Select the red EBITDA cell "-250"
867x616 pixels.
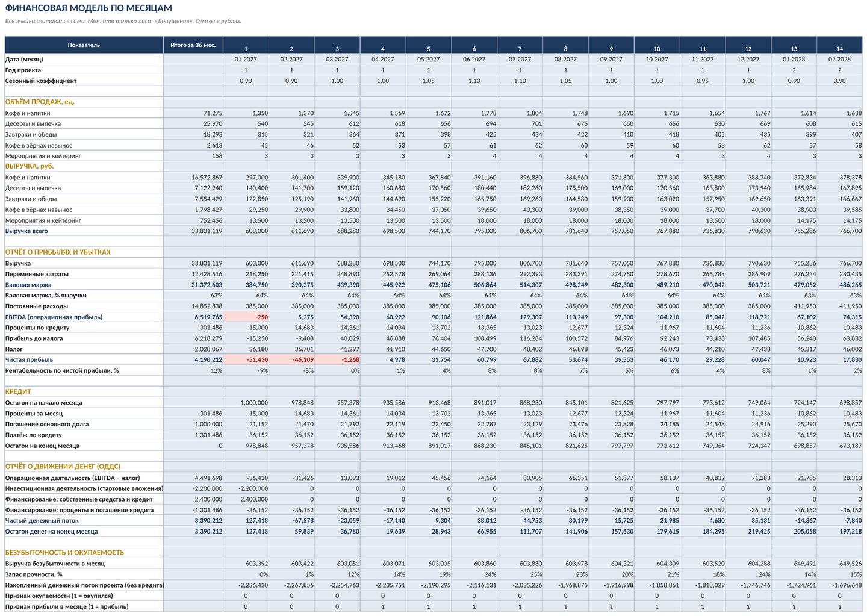[246, 317]
